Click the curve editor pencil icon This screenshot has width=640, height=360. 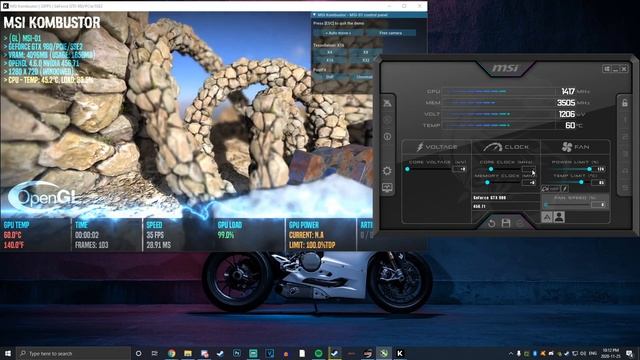[565, 189]
